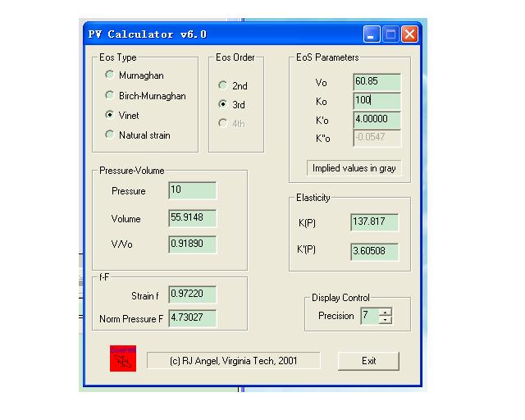Minimize the PV Calculator window
The width and height of the screenshot is (525, 420).
(372, 34)
